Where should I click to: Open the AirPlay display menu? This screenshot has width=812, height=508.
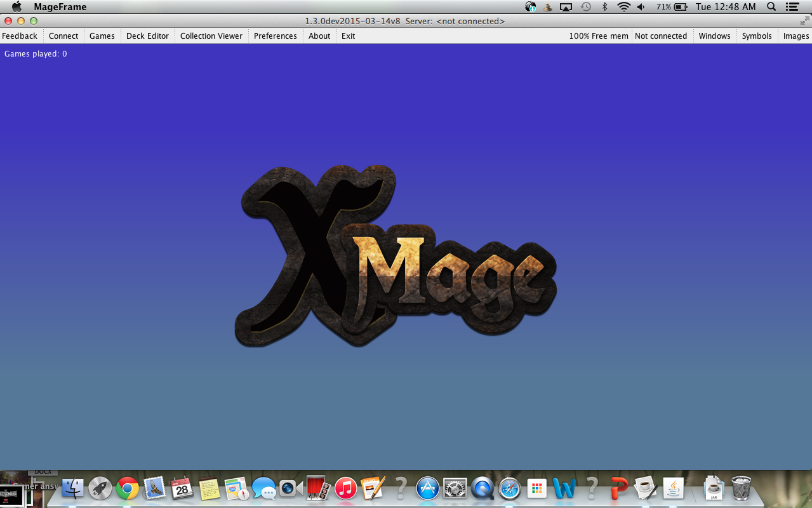(566, 7)
